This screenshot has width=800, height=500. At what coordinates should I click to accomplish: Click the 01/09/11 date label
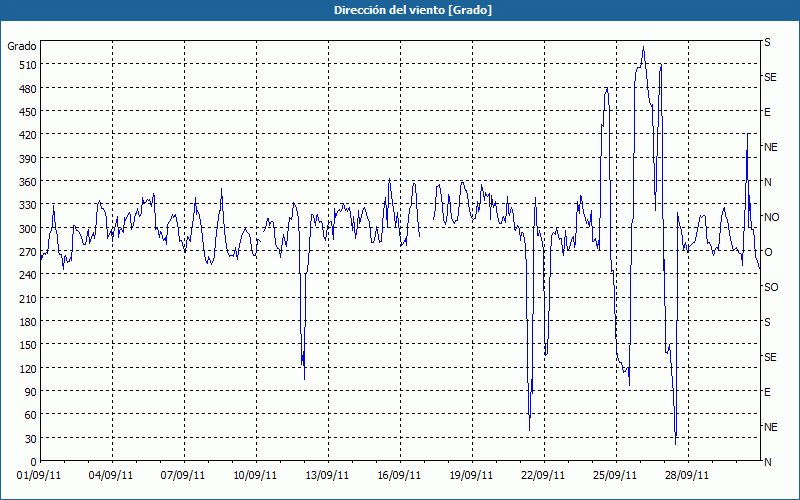pos(39,475)
